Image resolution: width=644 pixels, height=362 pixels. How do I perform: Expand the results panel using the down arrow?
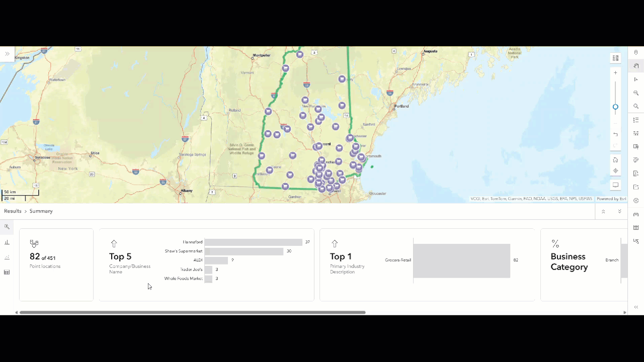pos(619,211)
